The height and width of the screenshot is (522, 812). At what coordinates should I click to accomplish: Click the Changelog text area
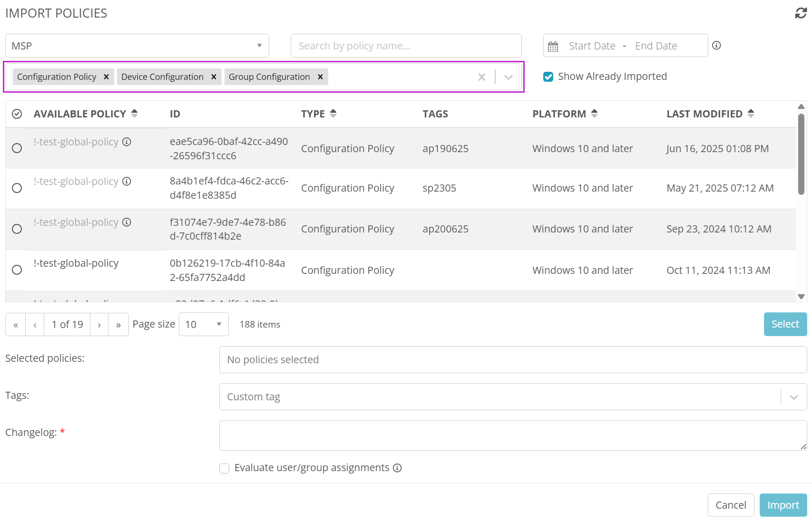(x=513, y=435)
